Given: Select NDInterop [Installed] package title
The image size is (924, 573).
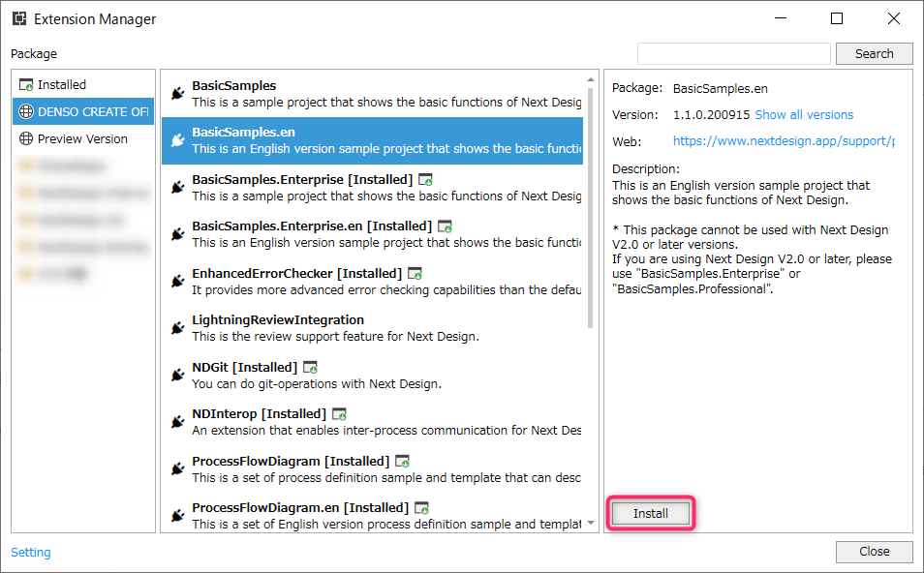Looking at the screenshot, I should pyautogui.click(x=260, y=414).
